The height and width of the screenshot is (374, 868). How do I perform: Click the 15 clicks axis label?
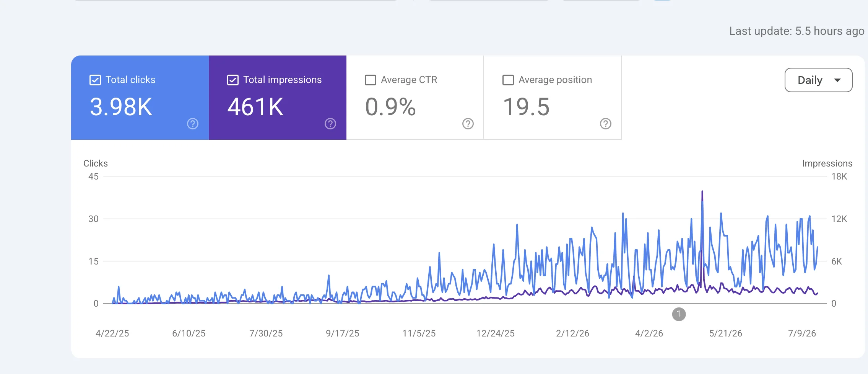point(94,261)
